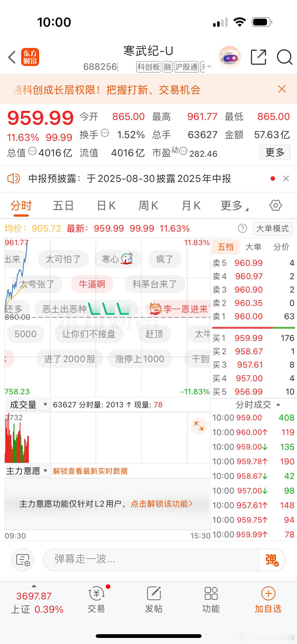Switch to 五日 tab
The width and height of the screenshot is (297, 644).
[63, 206]
